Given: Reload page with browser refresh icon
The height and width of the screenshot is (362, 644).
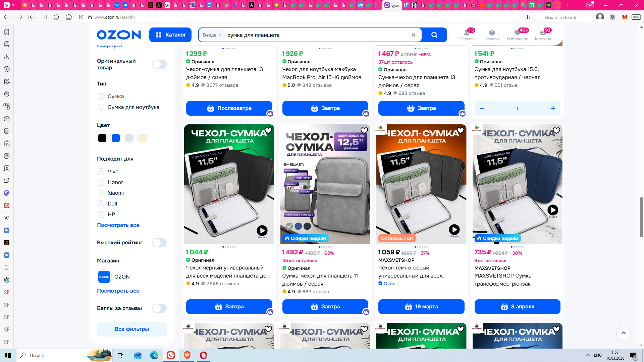Looking at the screenshot, I should coord(56,17).
